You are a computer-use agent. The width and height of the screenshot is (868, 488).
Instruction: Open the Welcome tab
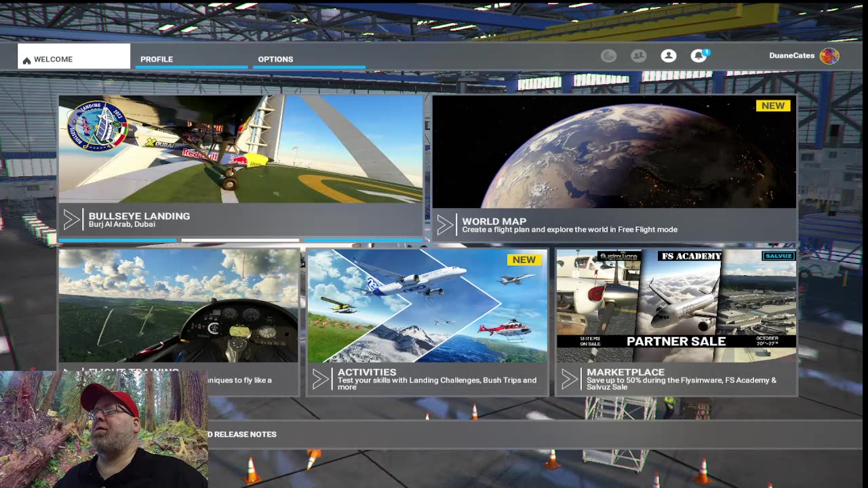[74, 57]
